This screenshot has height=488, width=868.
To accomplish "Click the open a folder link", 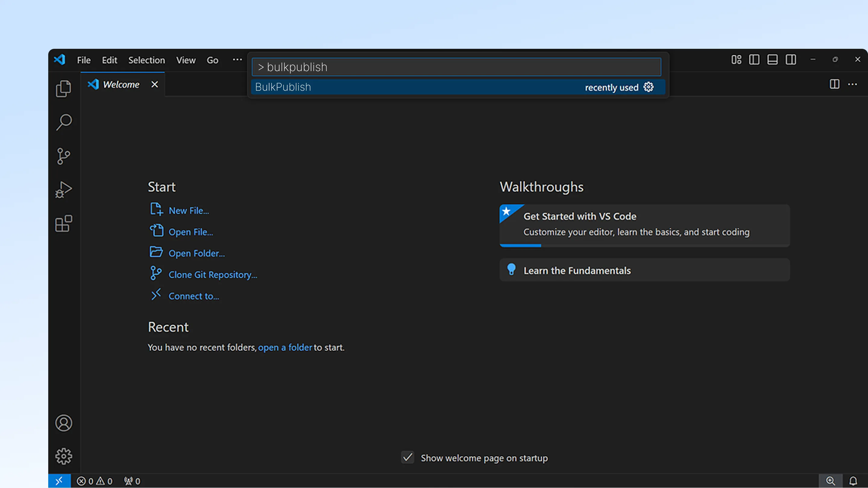I will [285, 347].
